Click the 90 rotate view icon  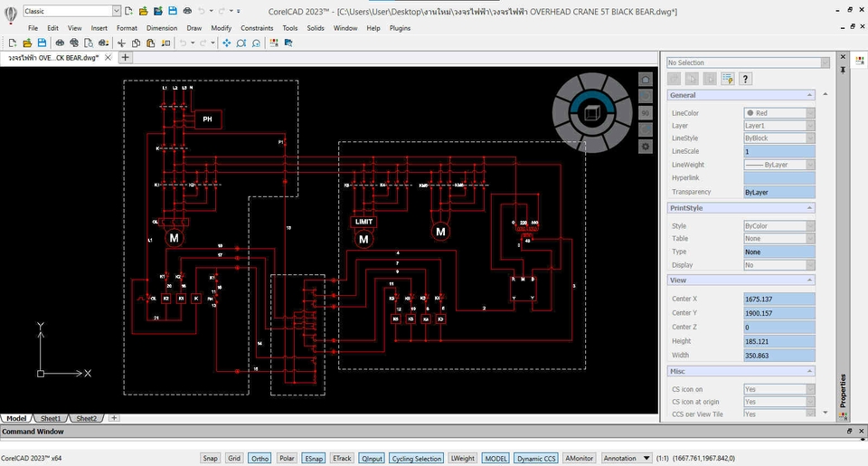(x=646, y=113)
